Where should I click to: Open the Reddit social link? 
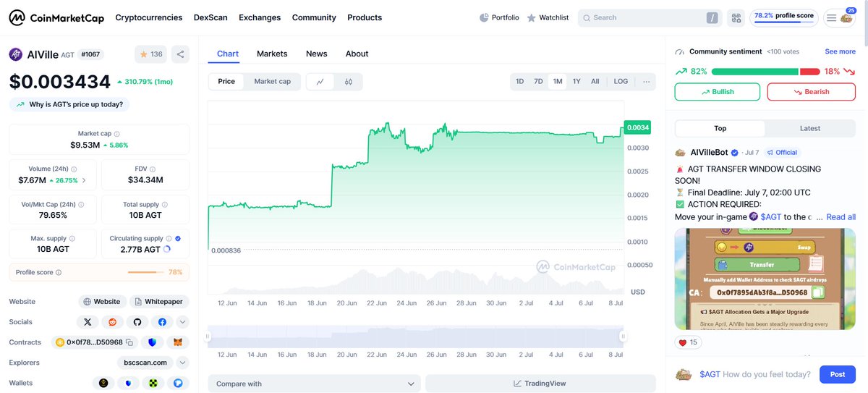click(x=112, y=322)
